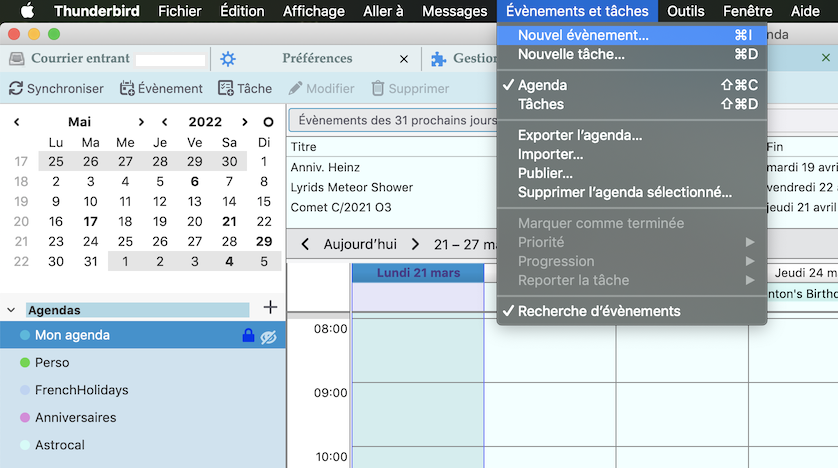
Task: Select the Astrocal agenda
Action: click(x=143, y=445)
